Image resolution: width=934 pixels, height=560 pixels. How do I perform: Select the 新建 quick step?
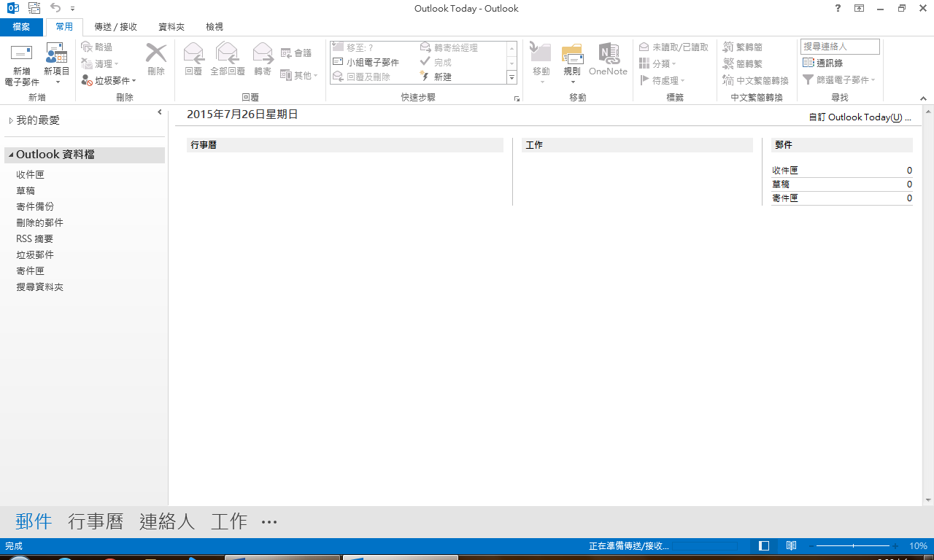(x=436, y=76)
